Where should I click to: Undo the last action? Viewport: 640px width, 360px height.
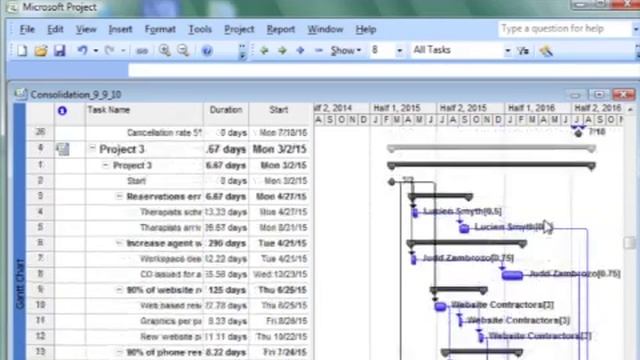(82, 51)
